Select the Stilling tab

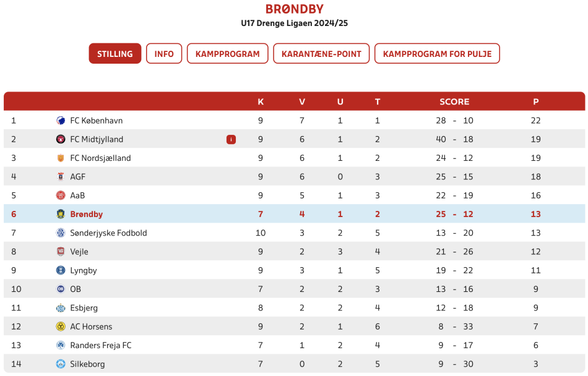115,54
